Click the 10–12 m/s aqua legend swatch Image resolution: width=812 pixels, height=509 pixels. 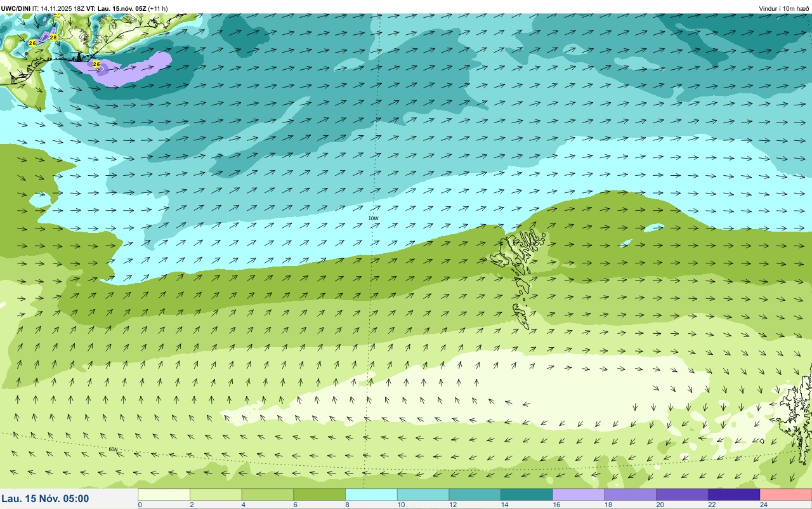point(422,494)
